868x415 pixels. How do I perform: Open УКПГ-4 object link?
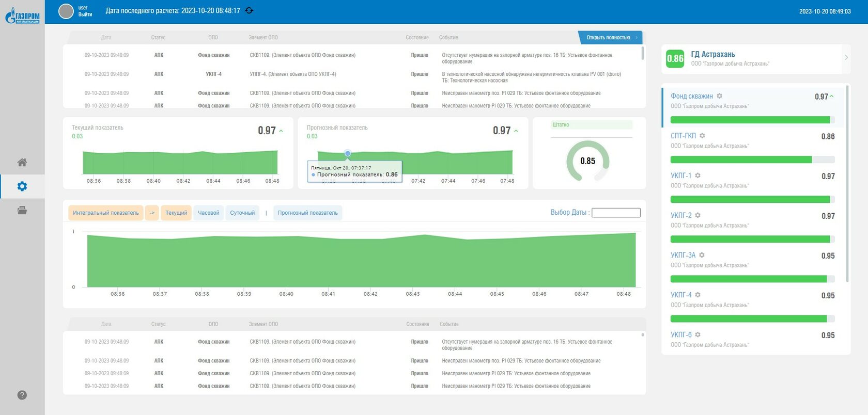pyautogui.click(x=681, y=295)
